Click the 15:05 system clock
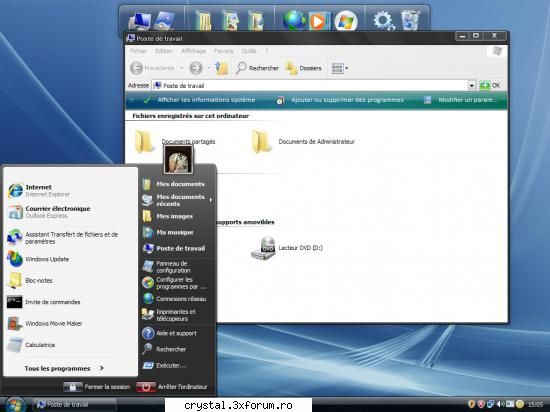Screen dimensions: 550x412 [x=535, y=405]
